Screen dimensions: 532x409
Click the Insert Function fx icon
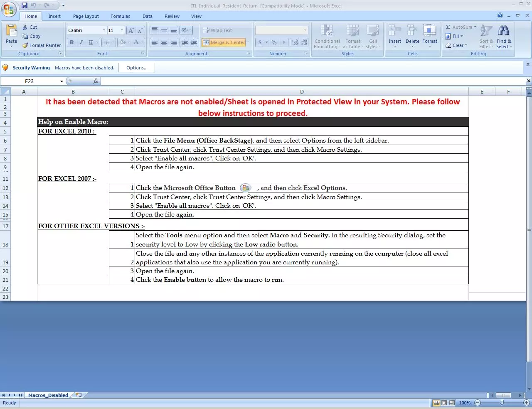[x=96, y=81]
